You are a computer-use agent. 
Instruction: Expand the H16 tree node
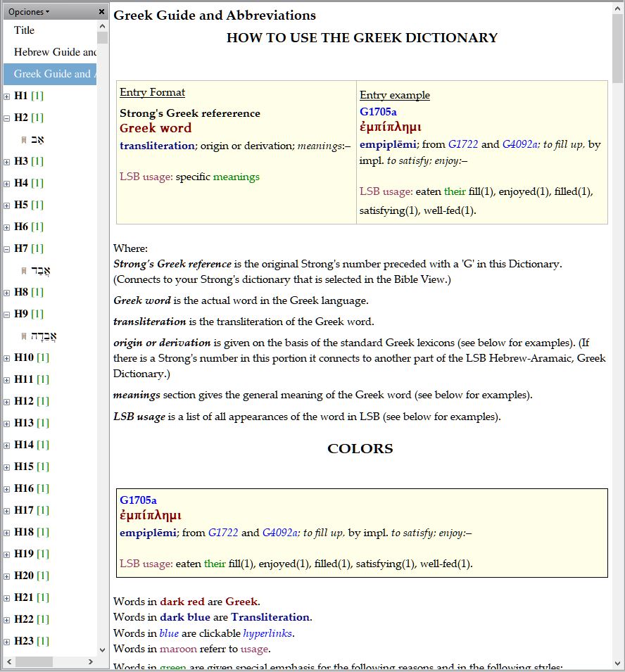coord(7,490)
